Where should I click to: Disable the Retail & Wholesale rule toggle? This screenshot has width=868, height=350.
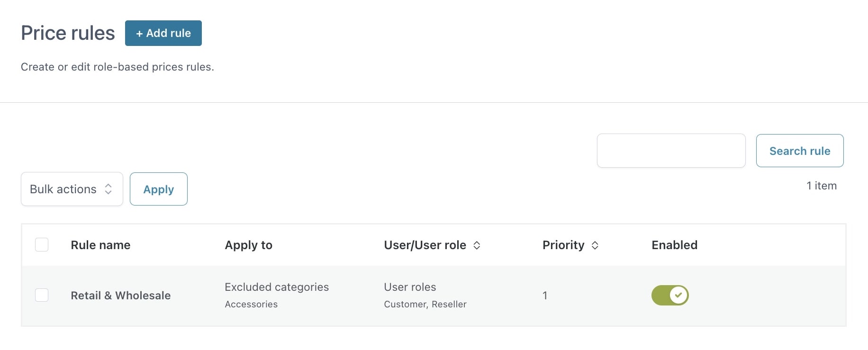click(x=670, y=295)
